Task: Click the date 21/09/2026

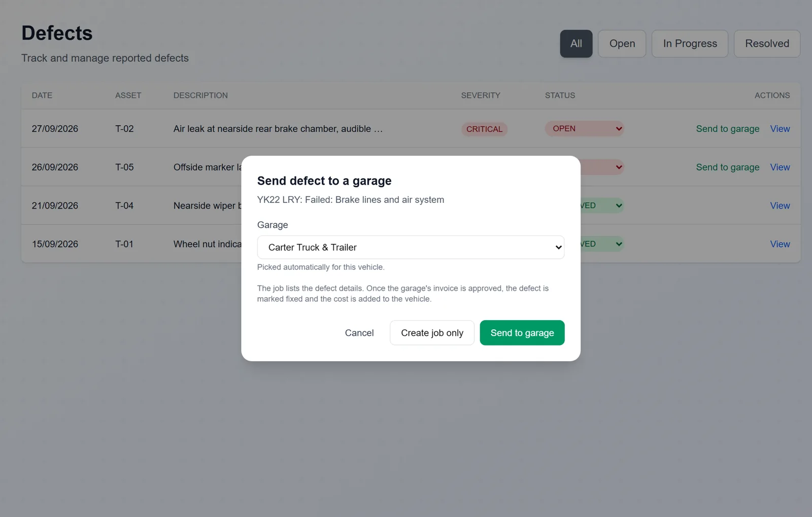Action: coord(55,205)
